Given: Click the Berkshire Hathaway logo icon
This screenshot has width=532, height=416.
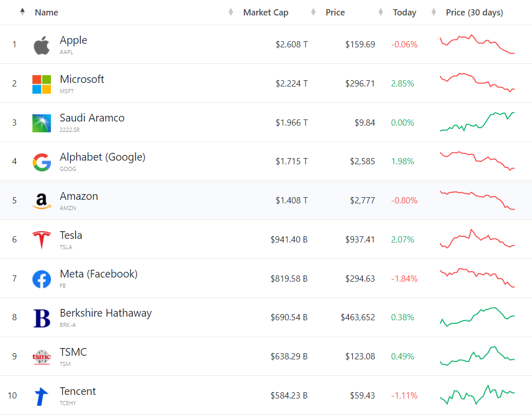Looking at the screenshot, I should click(x=42, y=318).
